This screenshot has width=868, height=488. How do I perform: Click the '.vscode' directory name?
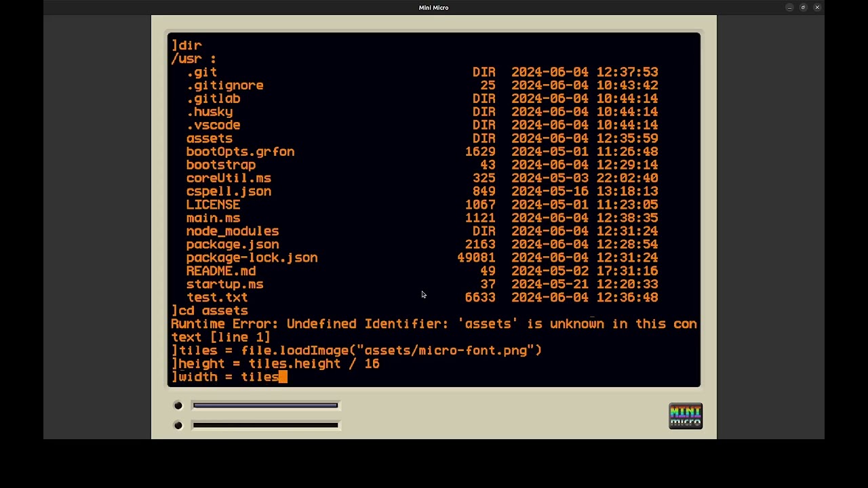(x=213, y=125)
